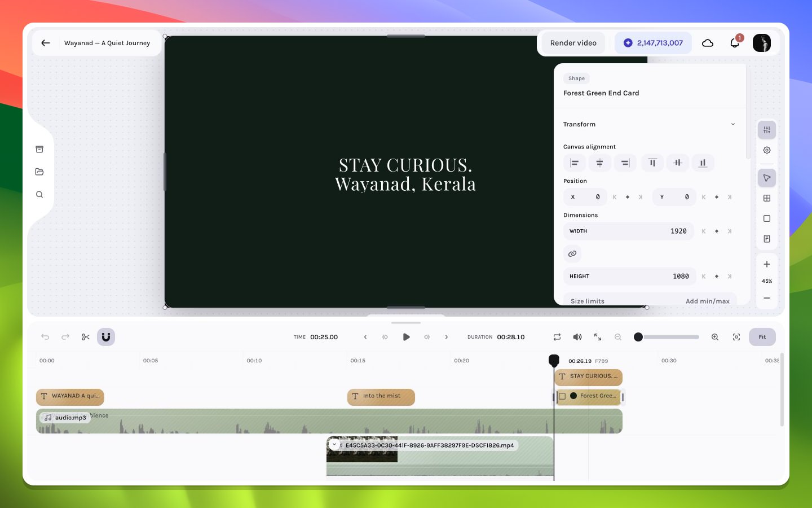
Task: Open the document notes tool
Action: [x=767, y=239]
